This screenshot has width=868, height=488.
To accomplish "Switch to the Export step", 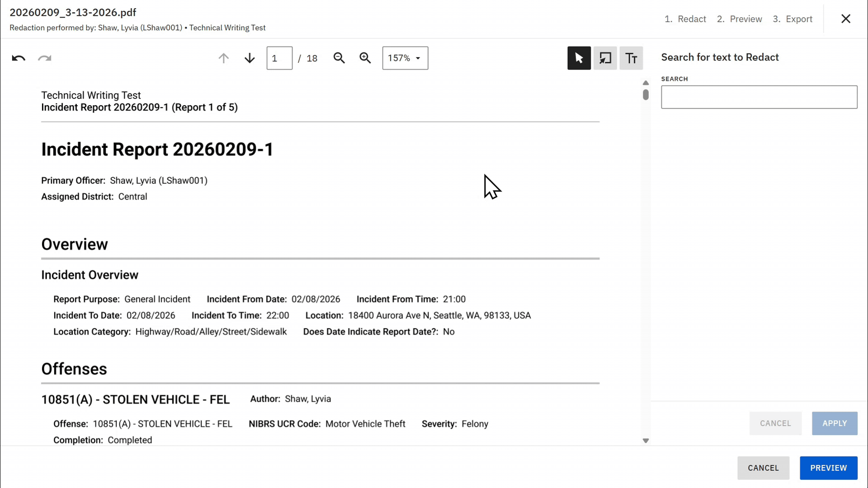I will 793,19.
